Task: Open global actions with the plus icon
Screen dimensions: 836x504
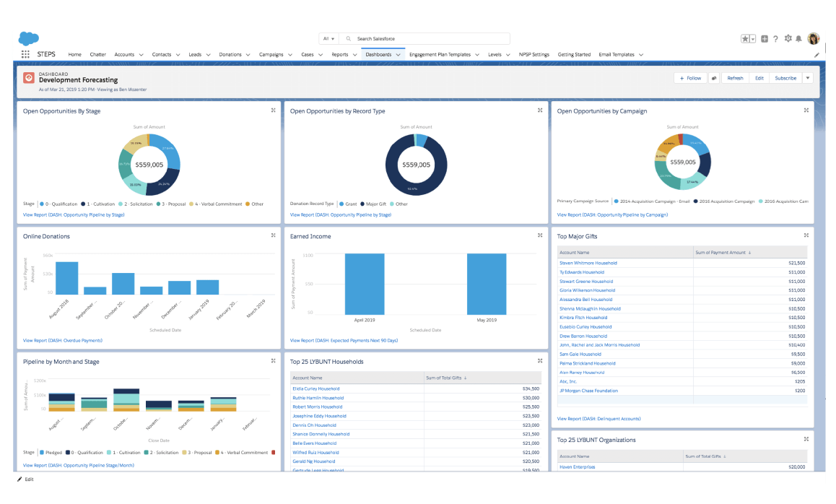Action: point(765,38)
